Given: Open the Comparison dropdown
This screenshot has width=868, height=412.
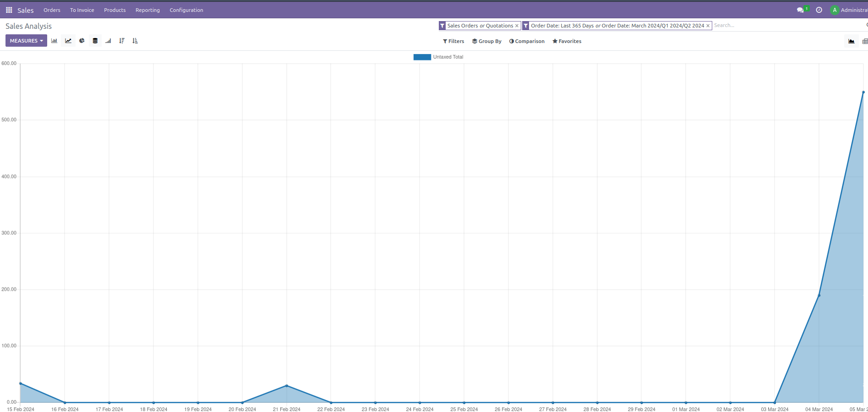Looking at the screenshot, I should (527, 41).
